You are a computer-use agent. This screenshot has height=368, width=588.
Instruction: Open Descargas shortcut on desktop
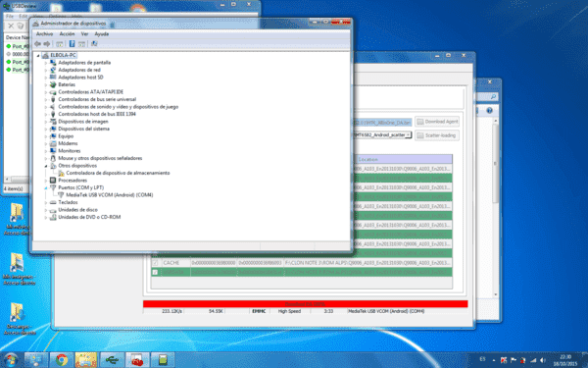pyautogui.click(x=19, y=319)
